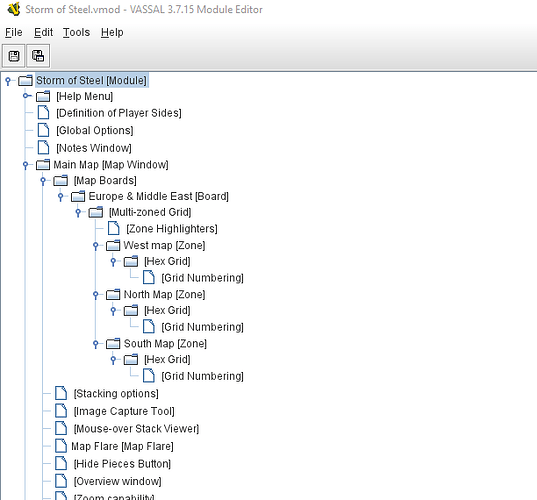Click the Mouse-over Stack Viewer page icon

coord(61,428)
